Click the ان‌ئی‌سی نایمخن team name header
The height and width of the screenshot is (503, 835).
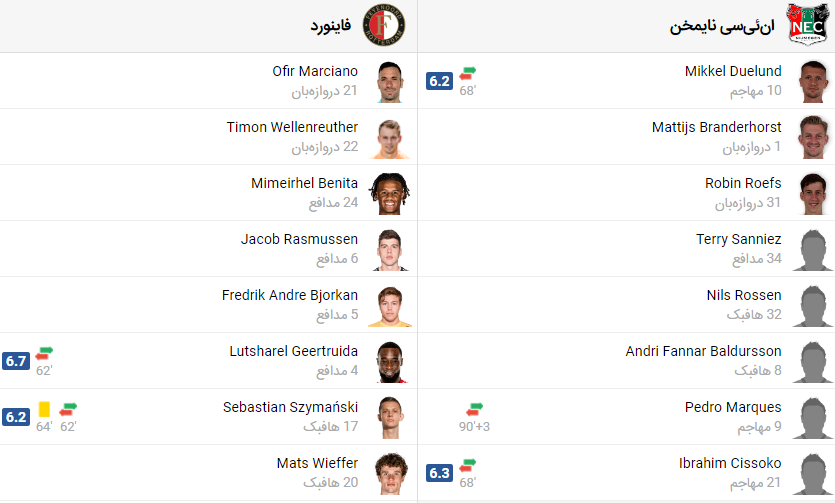click(x=723, y=26)
